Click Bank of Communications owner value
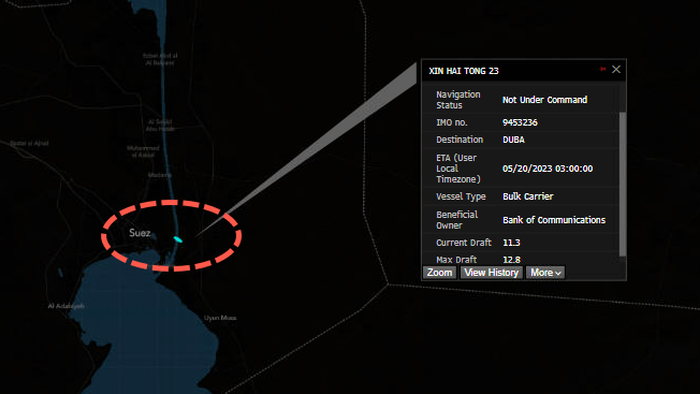The width and height of the screenshot is (700, 394). tap(554, 220)
